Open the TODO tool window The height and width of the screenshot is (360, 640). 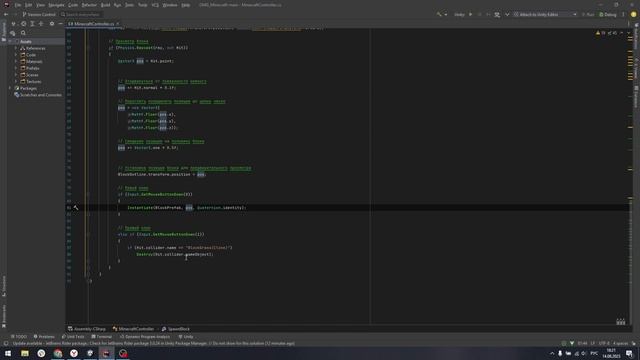[19, 337]
